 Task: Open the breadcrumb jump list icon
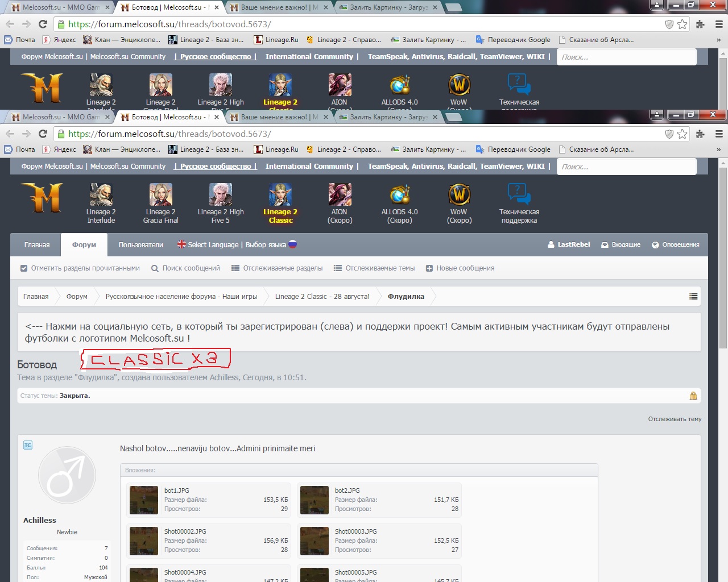(693, 296)
